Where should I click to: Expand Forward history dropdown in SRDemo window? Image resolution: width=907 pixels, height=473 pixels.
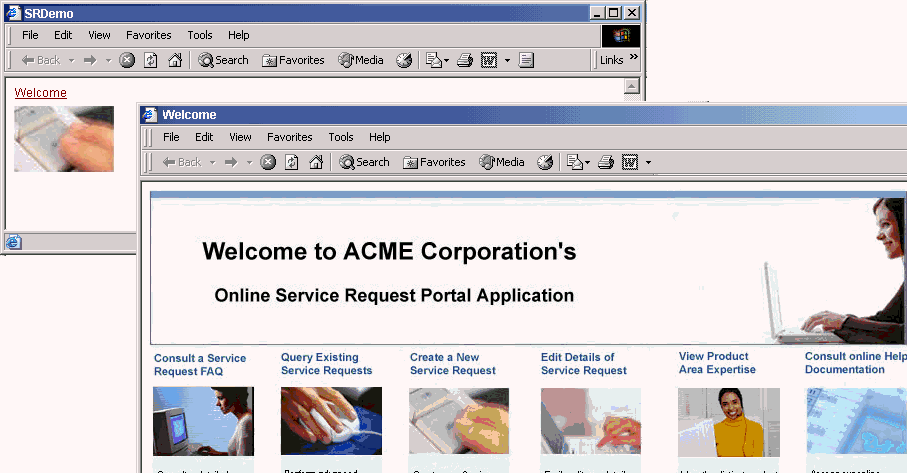pyautogui.click(x=108, y=60)
